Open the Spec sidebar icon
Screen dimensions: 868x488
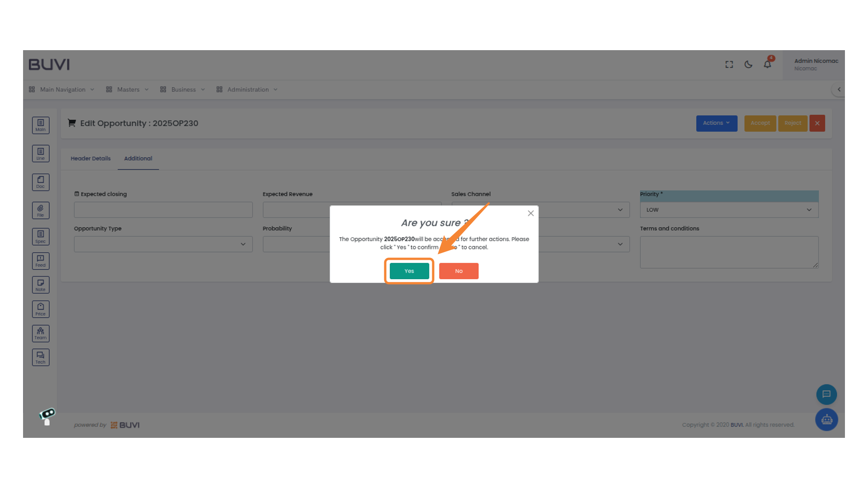(x=41, y=236)
